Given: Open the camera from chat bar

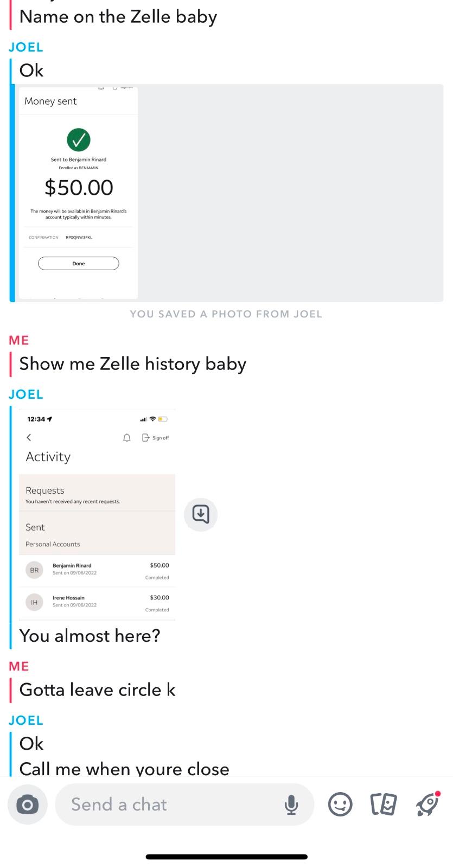Looking at the screenshot, I should [27, 805].
